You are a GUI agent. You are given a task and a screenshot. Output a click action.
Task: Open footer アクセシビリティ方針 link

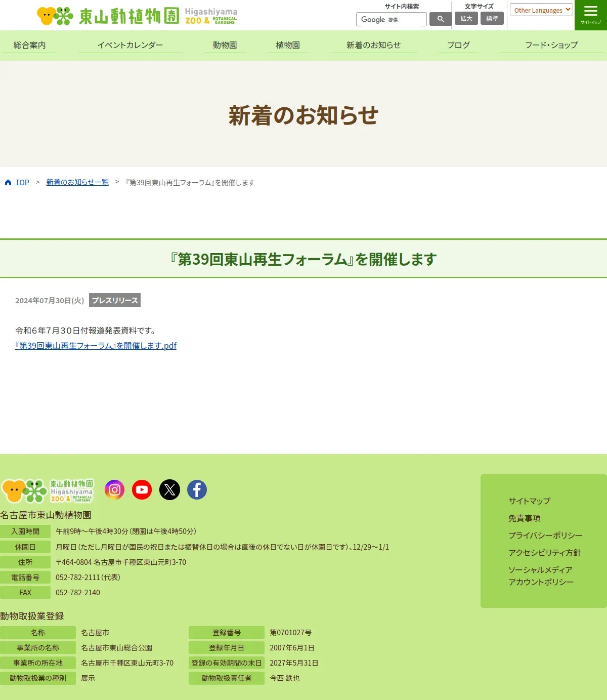coord(545,553)
